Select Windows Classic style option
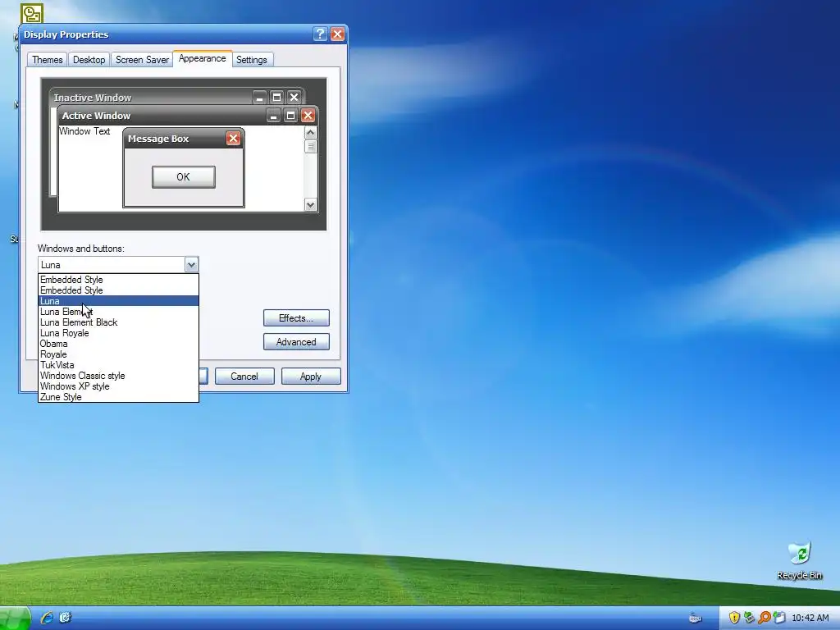 point(118,376)
